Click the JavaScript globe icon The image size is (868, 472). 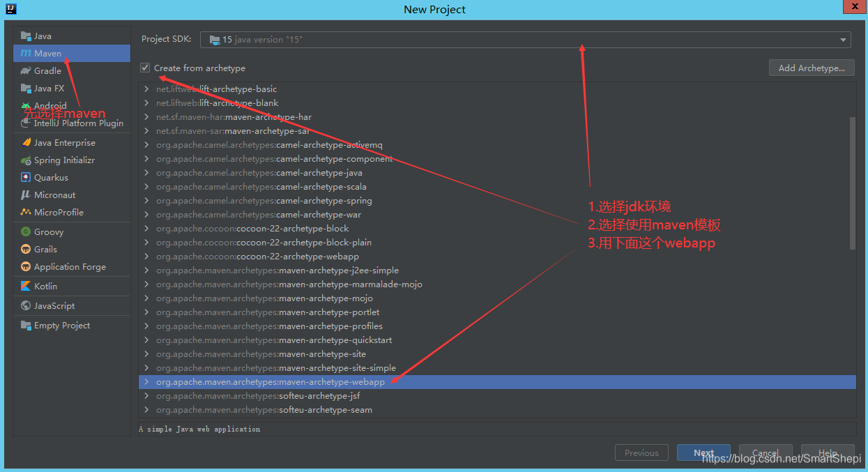[x=26, y=305]
